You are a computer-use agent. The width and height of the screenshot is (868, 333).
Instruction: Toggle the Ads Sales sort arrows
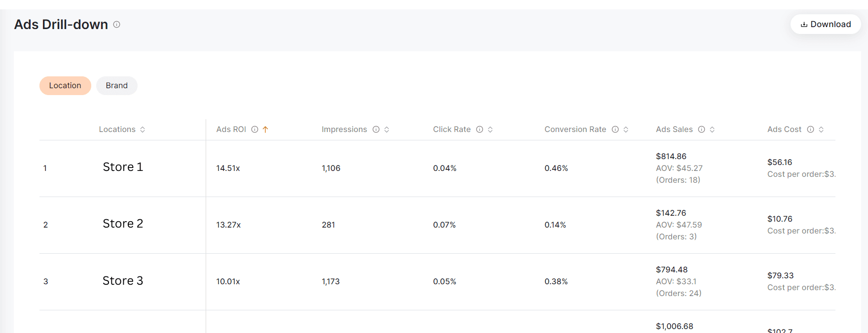click(x=712, y=130)
